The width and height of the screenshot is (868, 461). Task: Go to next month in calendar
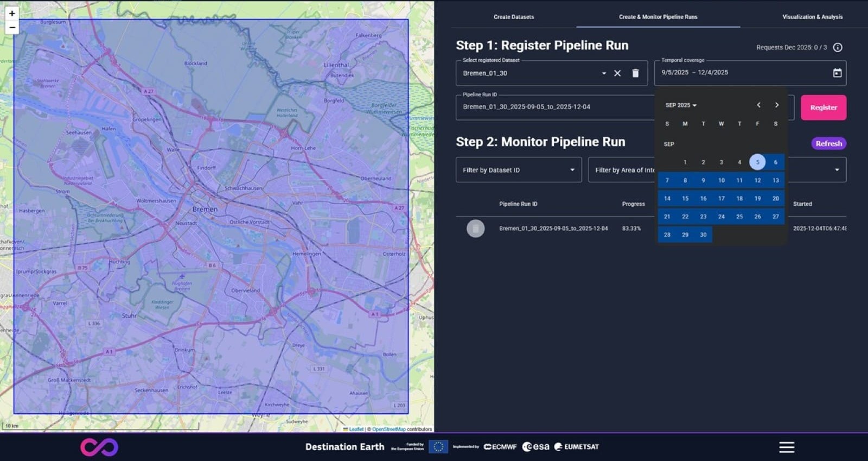[777, 105]
